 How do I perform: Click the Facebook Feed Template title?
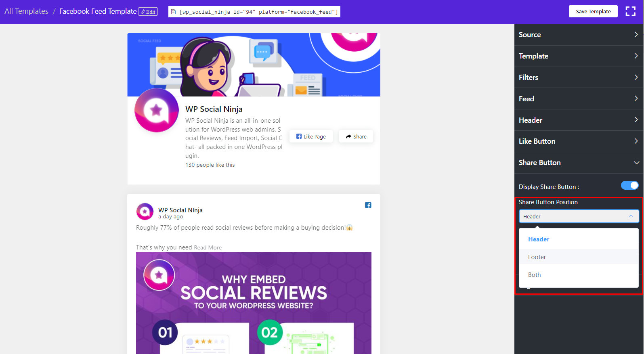tap(98, 11)
